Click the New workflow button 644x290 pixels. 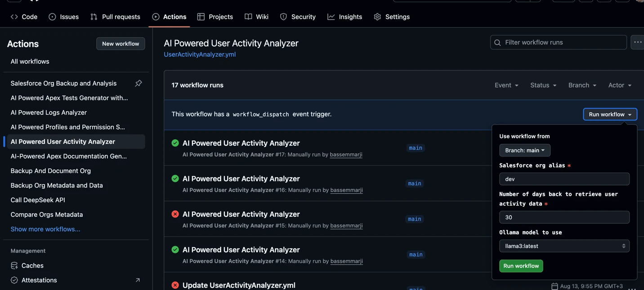pos(121,44)
